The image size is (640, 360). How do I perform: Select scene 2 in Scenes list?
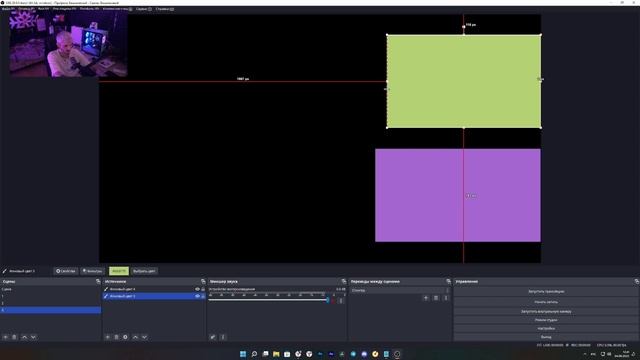click(x=51, y=303)
